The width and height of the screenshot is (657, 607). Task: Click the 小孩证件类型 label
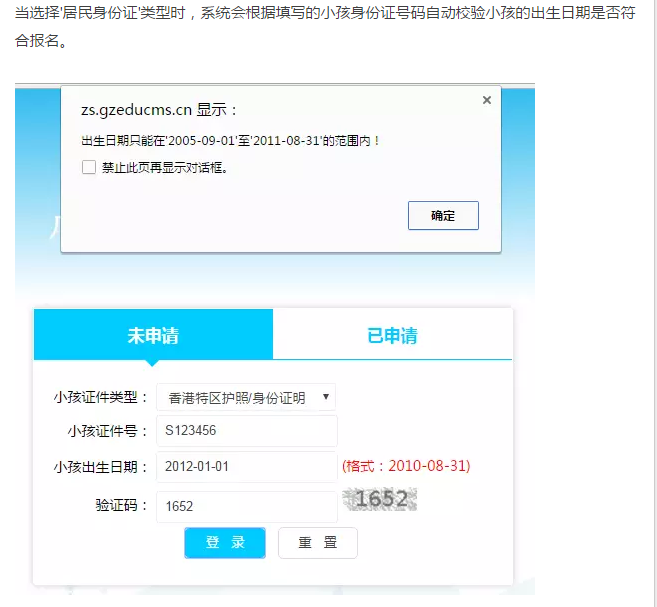coord(101,397)
